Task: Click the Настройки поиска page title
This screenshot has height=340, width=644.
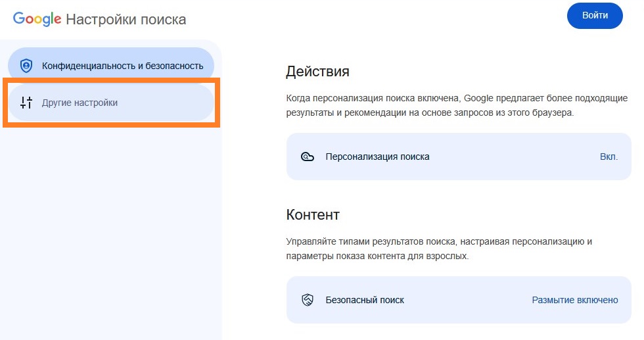Action: click(126, 20)
